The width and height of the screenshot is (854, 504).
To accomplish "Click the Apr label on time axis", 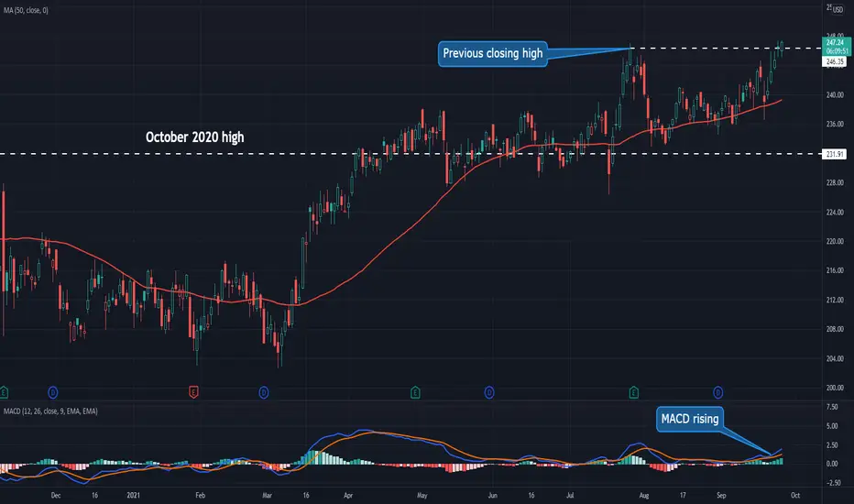I will (348, 495).
